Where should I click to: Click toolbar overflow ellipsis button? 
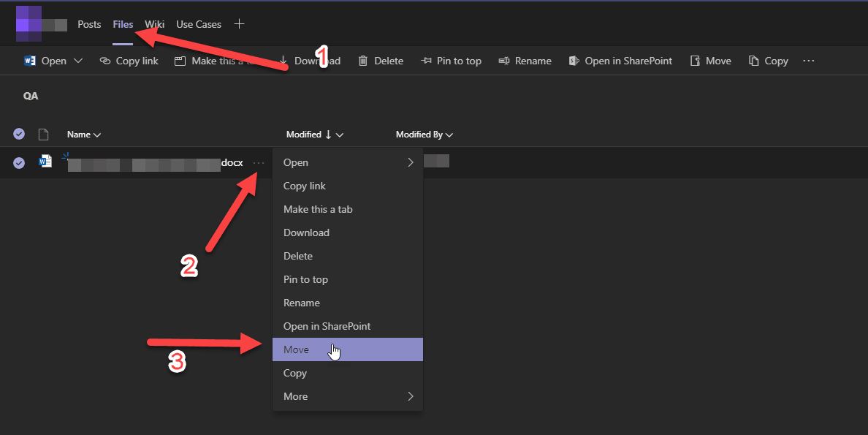pos(808,61)
